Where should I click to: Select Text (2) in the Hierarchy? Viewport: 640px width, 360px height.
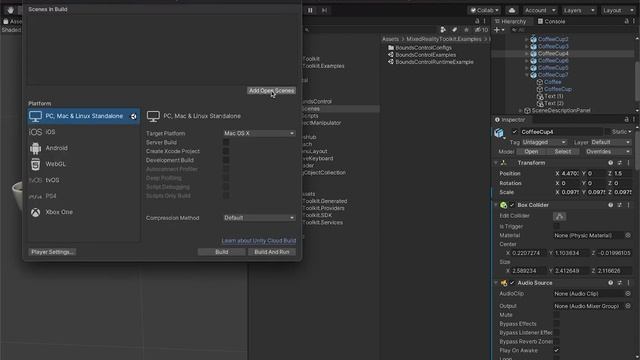pos(554,103)
